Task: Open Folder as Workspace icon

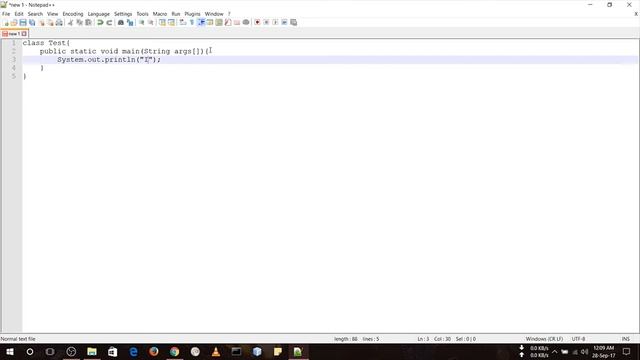Action: [237, 22]
